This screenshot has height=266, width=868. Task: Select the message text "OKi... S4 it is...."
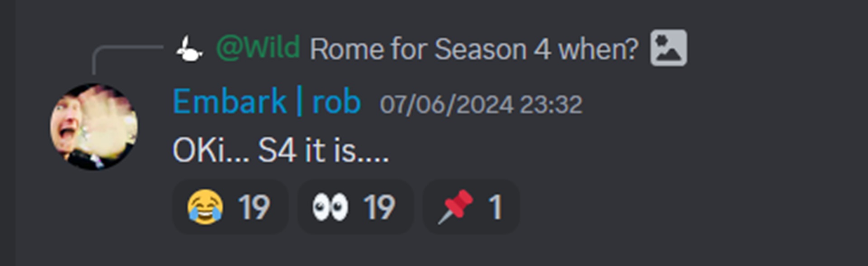click(281, 150)
